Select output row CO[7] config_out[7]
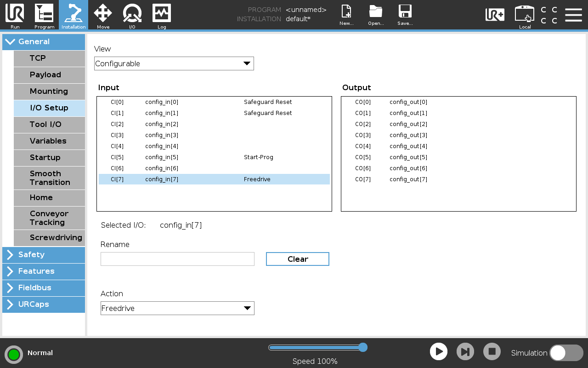Screen dimensions: 588x368 tap(458, 179)
